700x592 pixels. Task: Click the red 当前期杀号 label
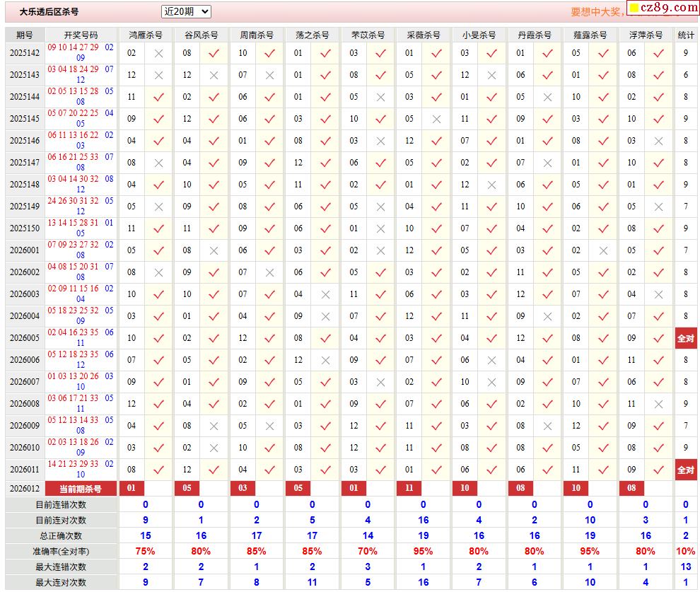coord(81,488)
